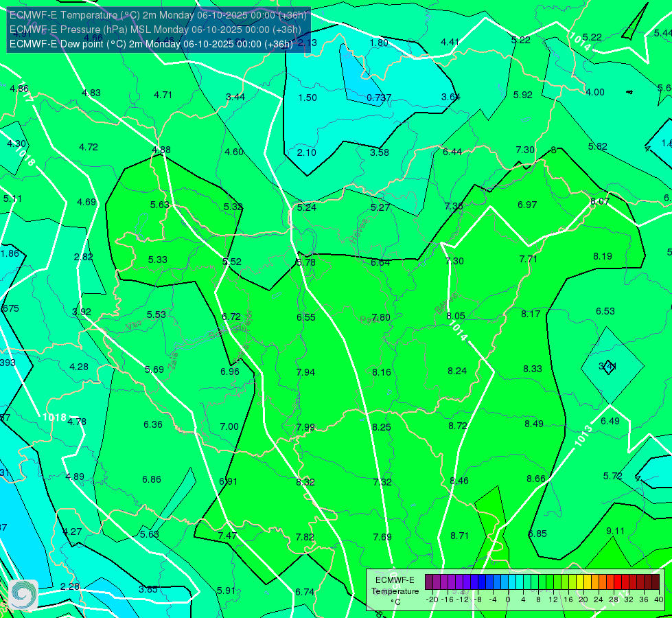Image resolution: width=672 pixels, height=618 pixels.
Task: Click the 8.66 temperature value
Action: tap(535, 479)
